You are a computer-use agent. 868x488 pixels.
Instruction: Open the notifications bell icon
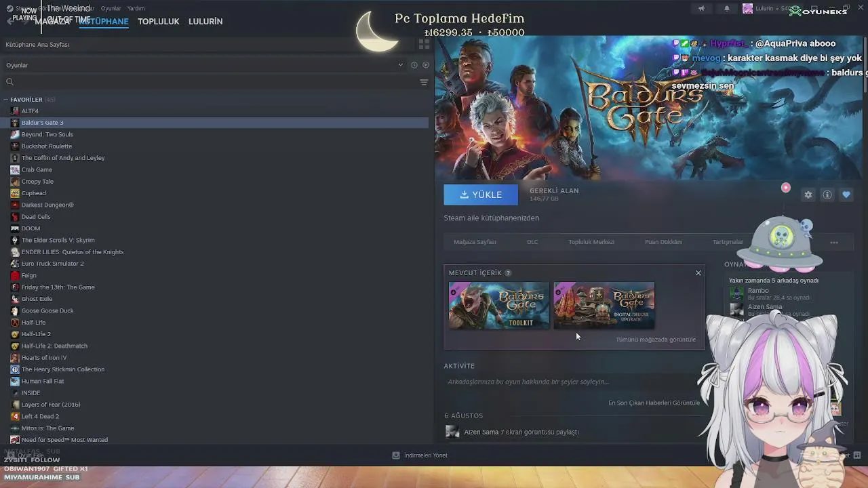coord(727,9)
